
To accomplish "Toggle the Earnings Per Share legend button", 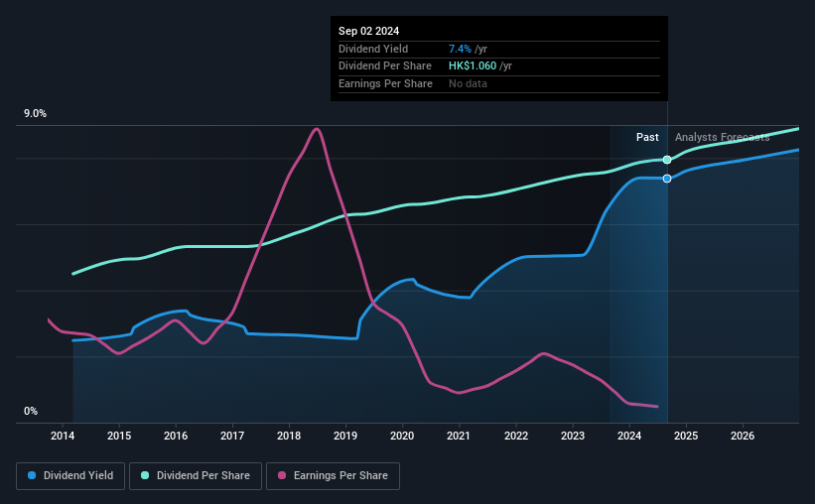I will coord(333,476).
